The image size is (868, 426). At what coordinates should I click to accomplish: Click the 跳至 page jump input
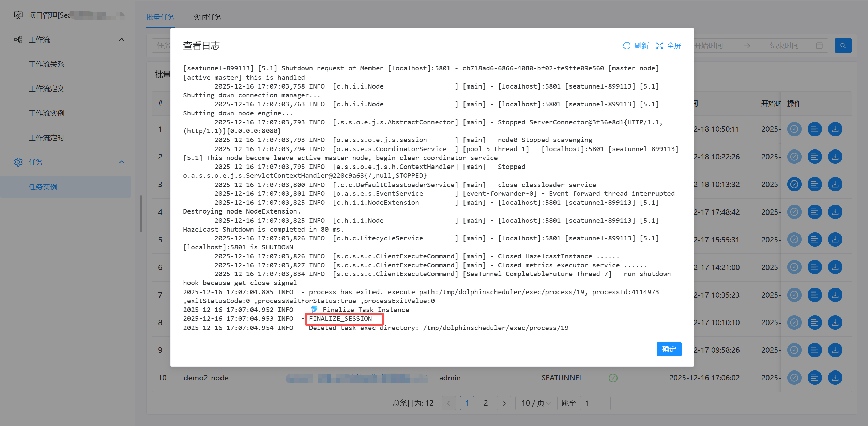pos(595,403)
